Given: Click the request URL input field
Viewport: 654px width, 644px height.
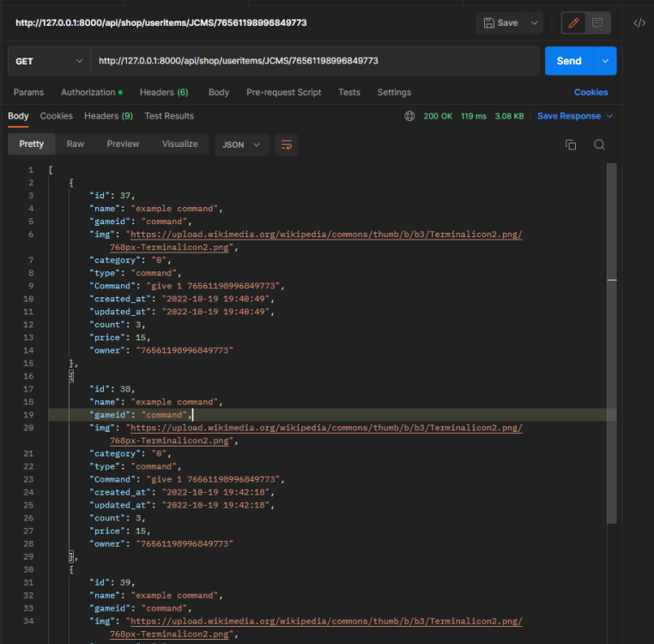Looking at the screenshot, I should [x=316, y=61].
